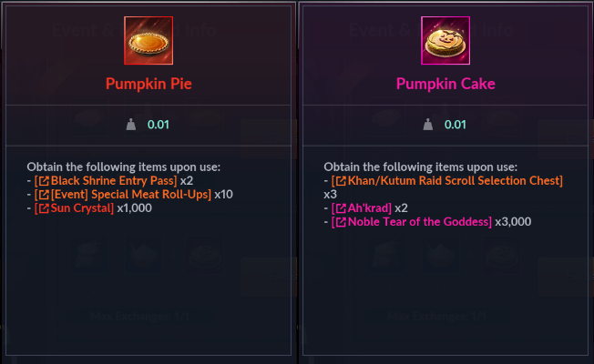
Task: Click external-link icon beside Sun Crystal
Action: 43,208
